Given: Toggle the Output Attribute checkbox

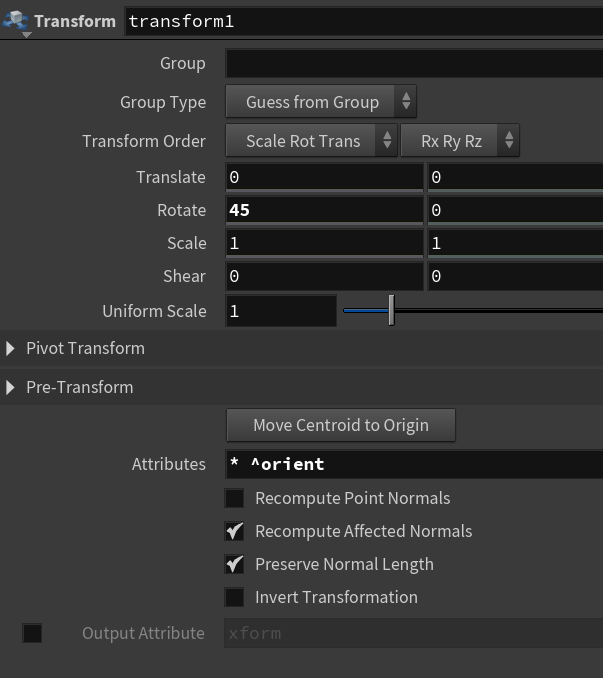Looking at the screenshot, I should (32, 633).
